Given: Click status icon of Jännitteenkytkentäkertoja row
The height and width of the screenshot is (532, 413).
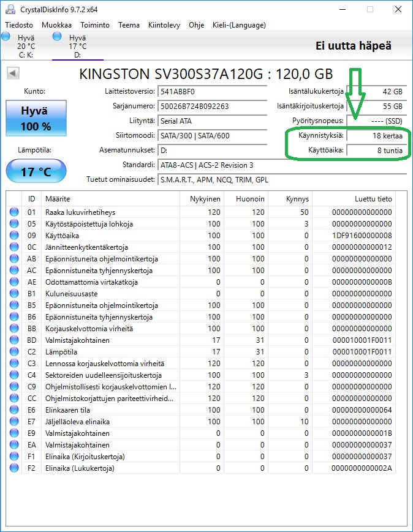Looking at the screenshot, I should tap(14, 247).
